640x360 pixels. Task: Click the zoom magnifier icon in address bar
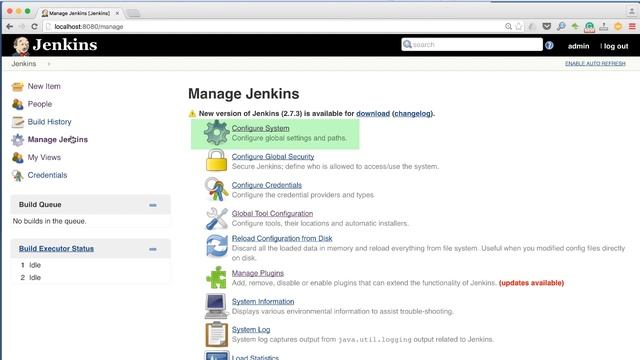click(x=508, y=27)
